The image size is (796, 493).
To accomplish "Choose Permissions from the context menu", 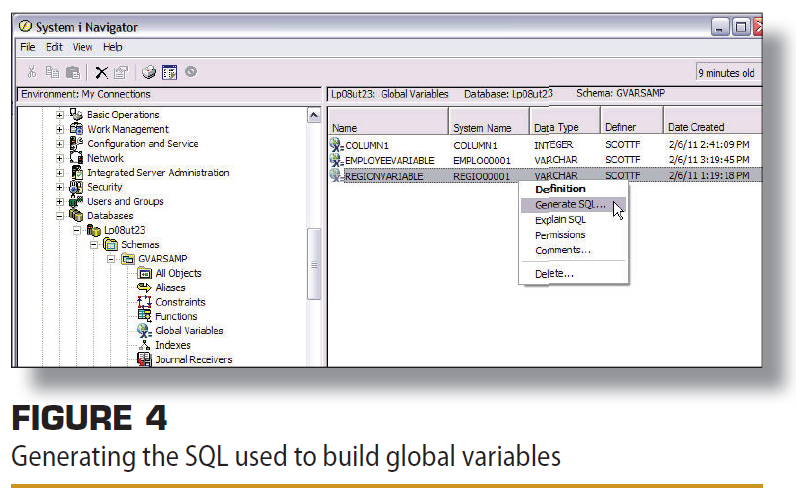I will tap(560, 235).
